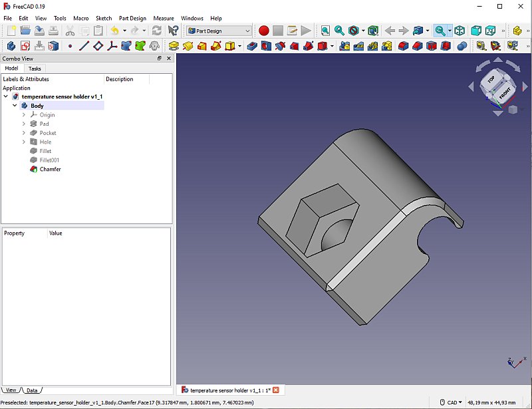Click the Linear Pattern icon
Viewport: 532px width, 409px height.
click(358, 46)
